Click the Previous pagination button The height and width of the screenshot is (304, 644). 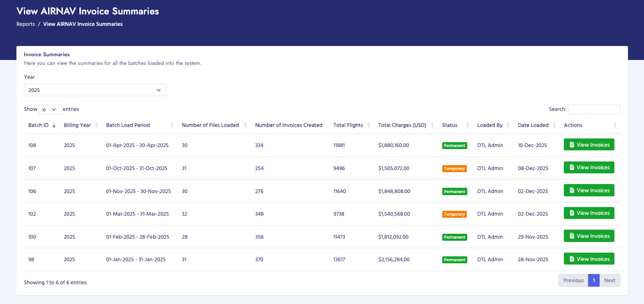coord(573,280)
